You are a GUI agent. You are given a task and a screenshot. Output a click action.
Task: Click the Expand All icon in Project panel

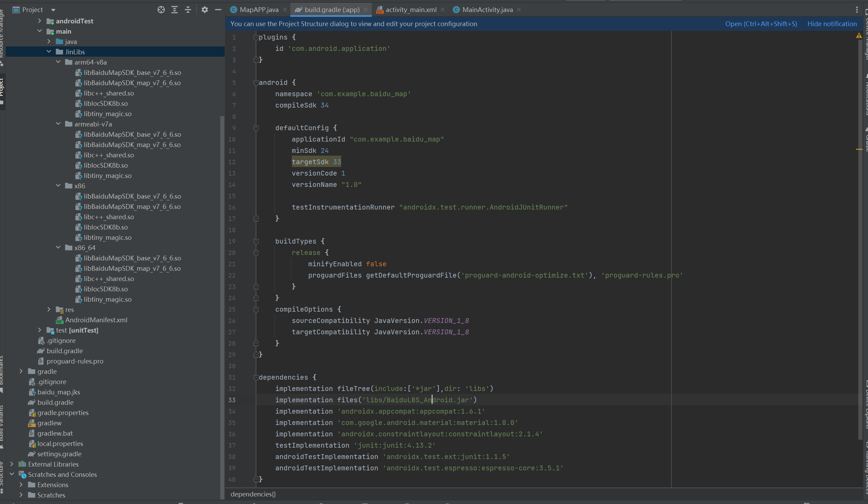click(x=175, y=10)
